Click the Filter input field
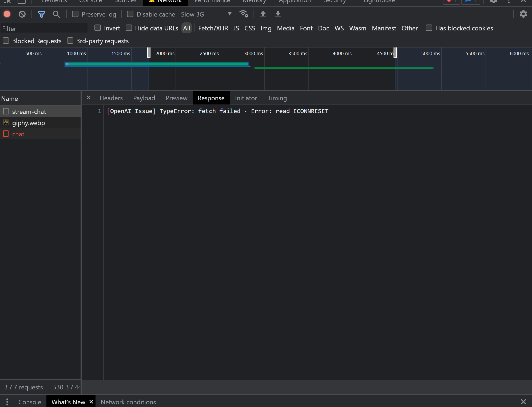Image resolution: width=532 pixels, height=407 pixels. coord(44,28)
